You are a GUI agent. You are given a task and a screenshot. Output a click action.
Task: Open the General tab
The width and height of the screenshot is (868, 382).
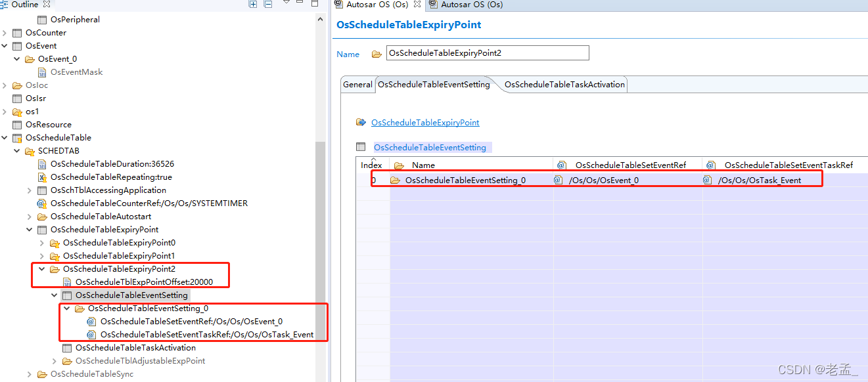click(357, 85)
